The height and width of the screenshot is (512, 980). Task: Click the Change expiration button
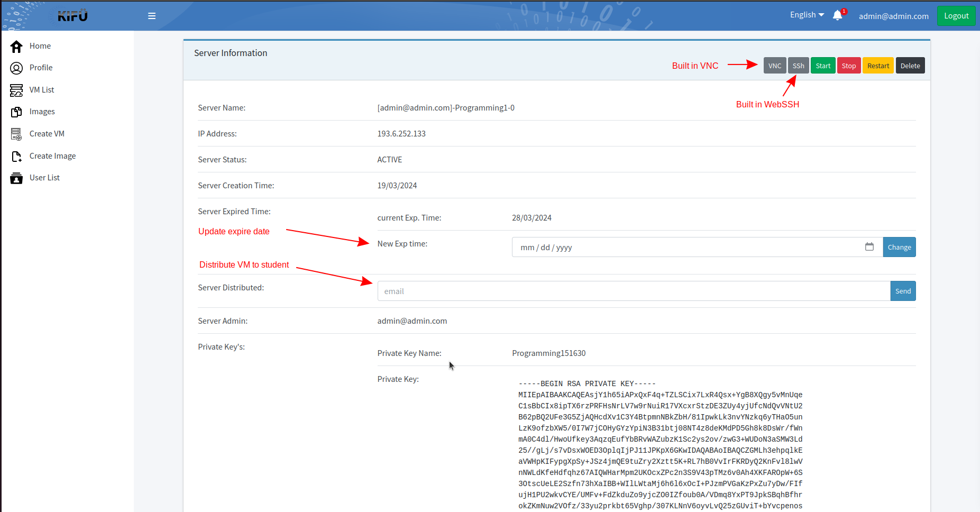click(899, 247)
